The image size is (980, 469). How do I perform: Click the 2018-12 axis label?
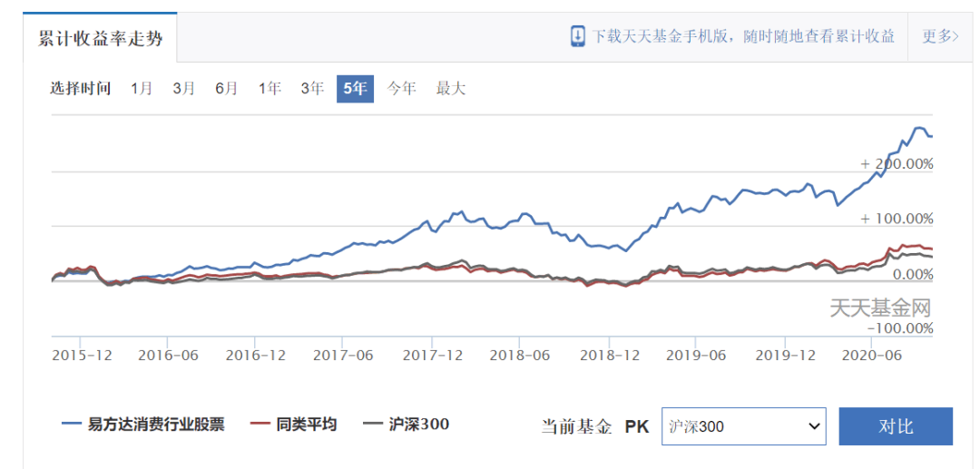(610, 356)
